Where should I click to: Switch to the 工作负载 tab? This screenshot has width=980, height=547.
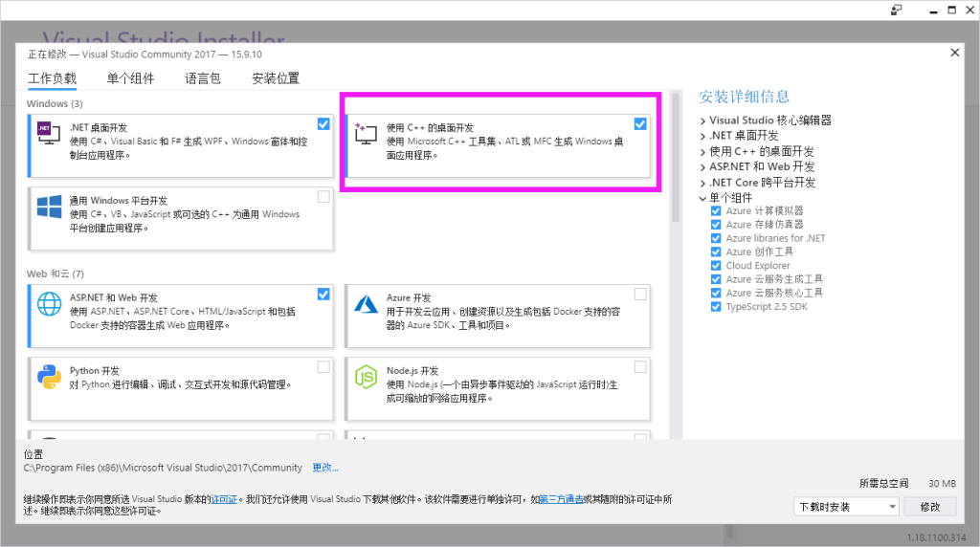point(52,78)
